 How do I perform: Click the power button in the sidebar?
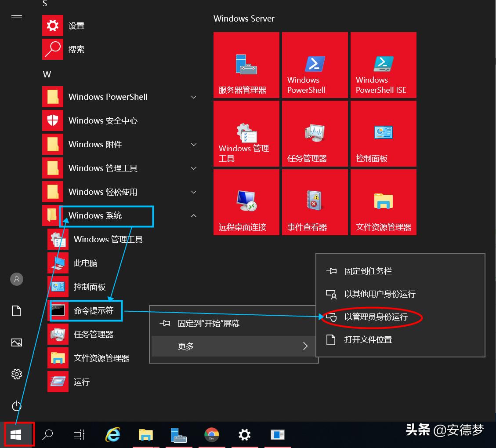(16, 406)
